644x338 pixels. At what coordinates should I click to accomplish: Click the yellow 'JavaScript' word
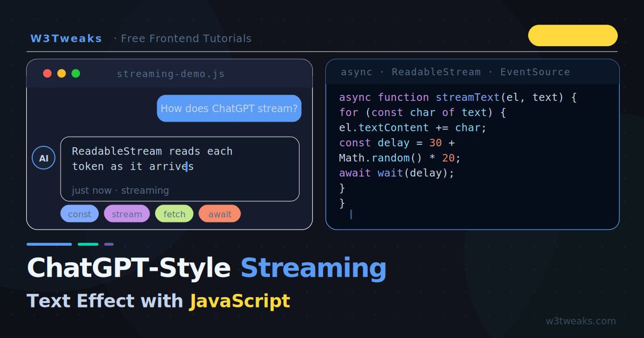click(240, 301)
